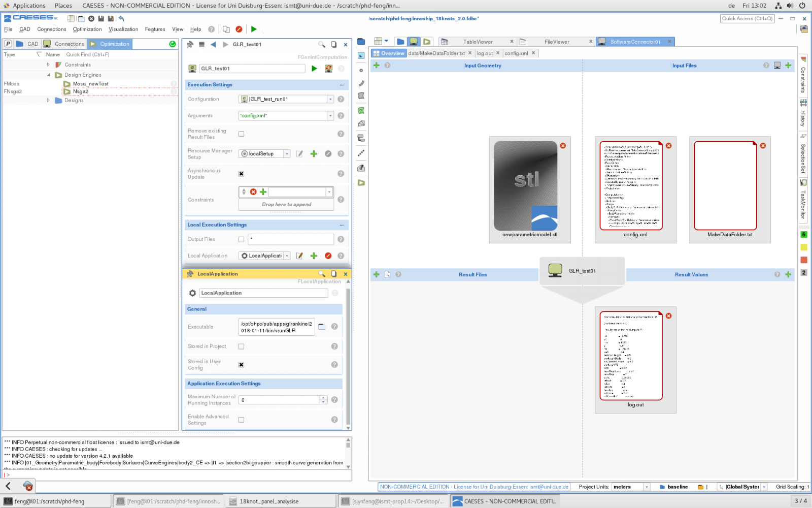Click the save project icon in top toolbar
Screen dimensions: 812x508
(x=101, y=19)
